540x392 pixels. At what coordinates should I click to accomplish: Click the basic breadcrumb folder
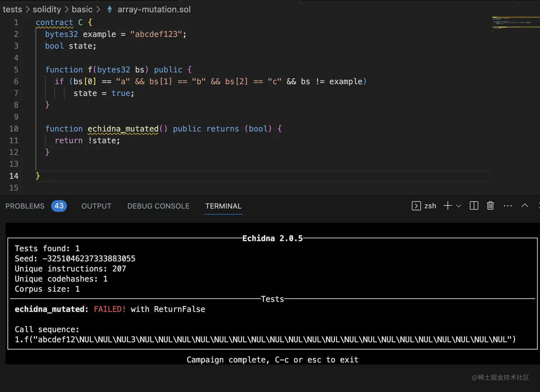coord(82,9)
